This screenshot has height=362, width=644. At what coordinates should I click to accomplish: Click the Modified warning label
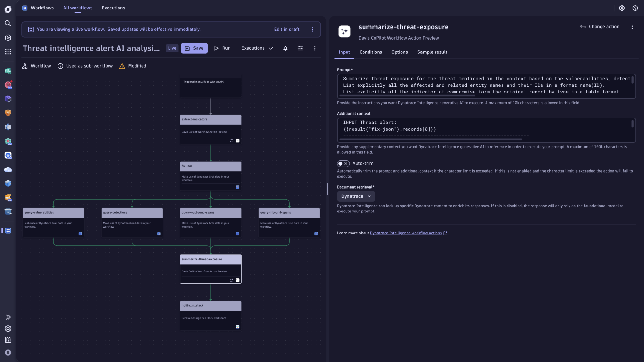tap(137, 66)
